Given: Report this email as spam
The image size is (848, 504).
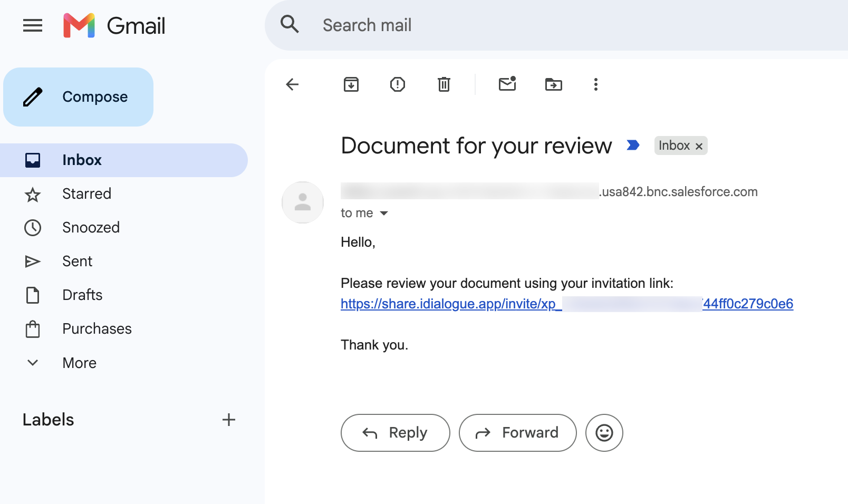Looking at the screenshot, I should tap(398, 84).
